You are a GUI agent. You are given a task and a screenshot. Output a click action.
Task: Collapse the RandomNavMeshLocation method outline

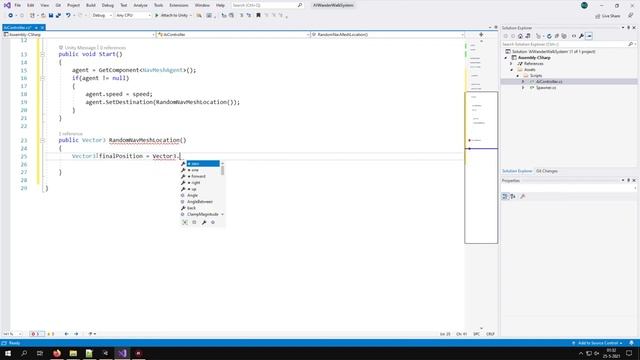[42, 140]
